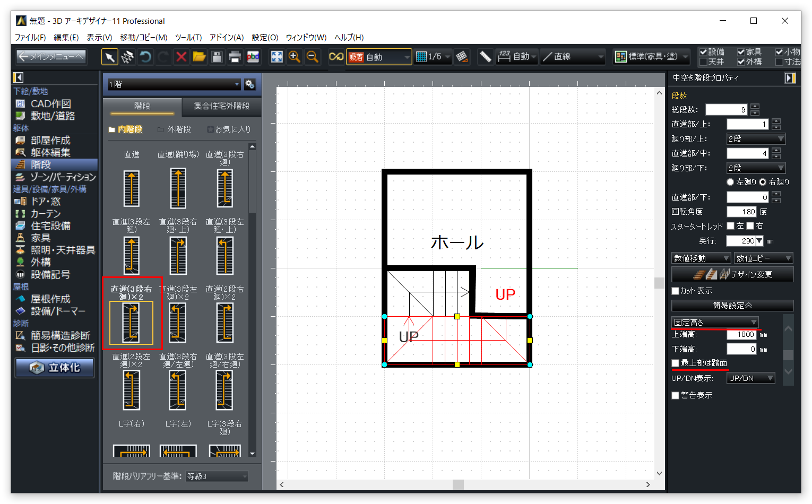
Task: Zoom in with the magnifier plus icon
Action: click(x=295, y=57)
